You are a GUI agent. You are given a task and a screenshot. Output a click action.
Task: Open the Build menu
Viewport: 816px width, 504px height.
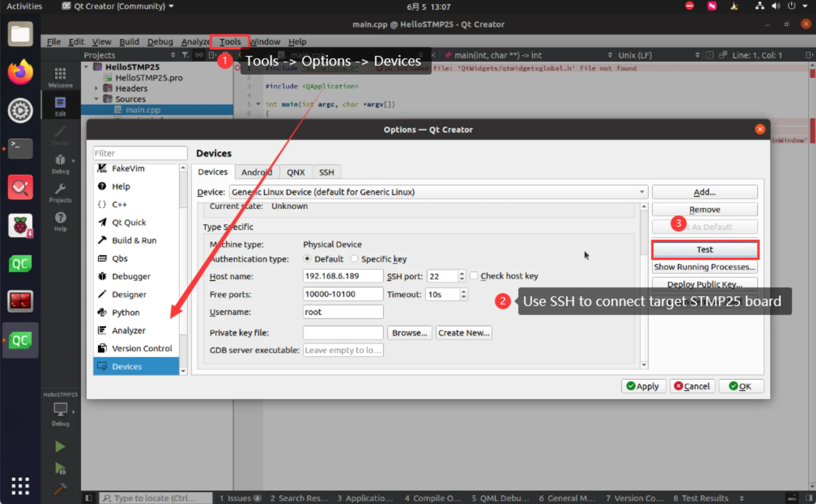click(129, 42)
